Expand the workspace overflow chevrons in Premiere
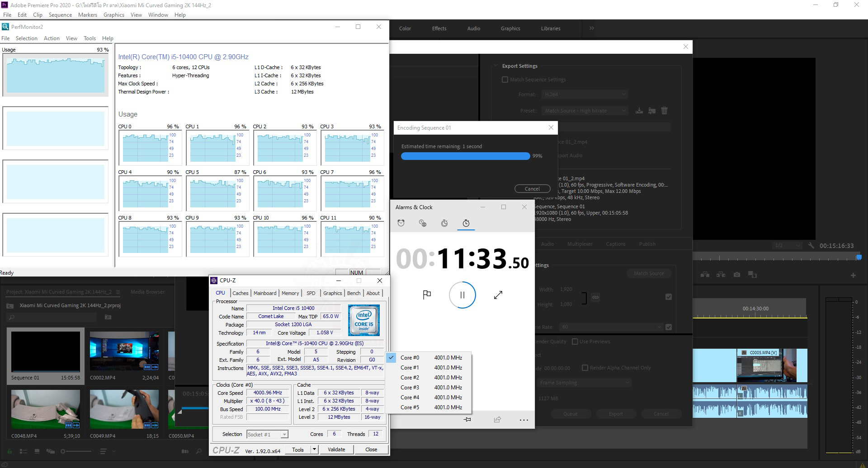 [x=591, y=28]
